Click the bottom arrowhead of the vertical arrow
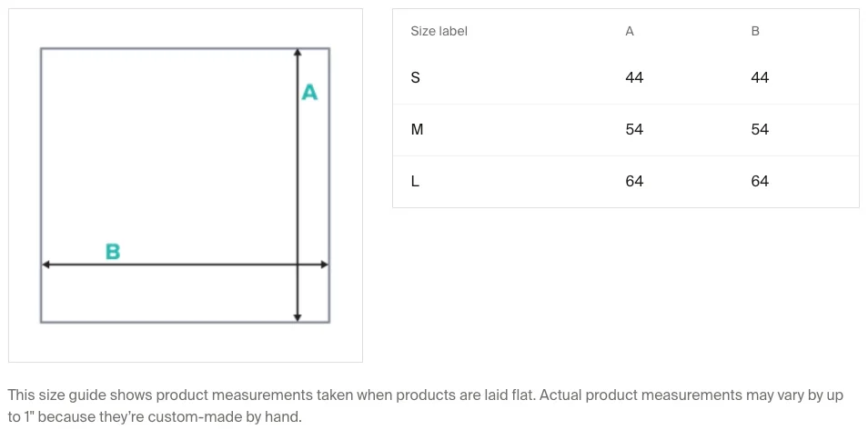Viewport: 868px width, 440px height. (x=298, y=316)
